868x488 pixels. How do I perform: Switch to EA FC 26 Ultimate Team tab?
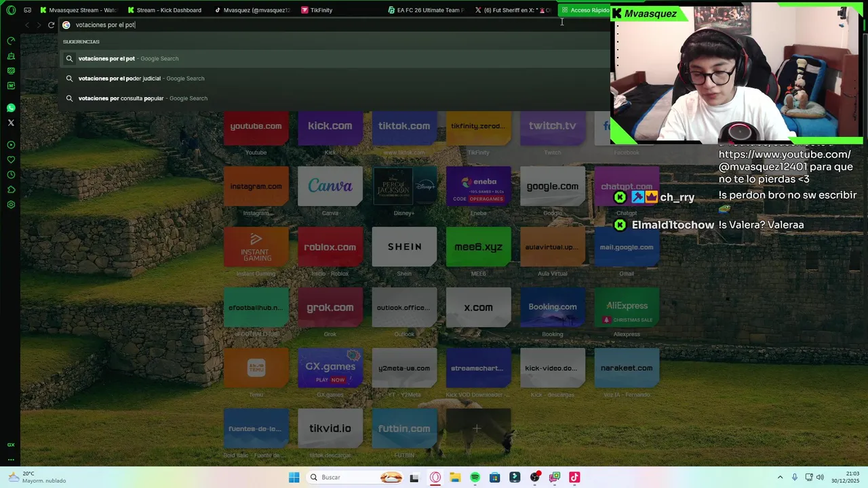(x=427, y=10)
